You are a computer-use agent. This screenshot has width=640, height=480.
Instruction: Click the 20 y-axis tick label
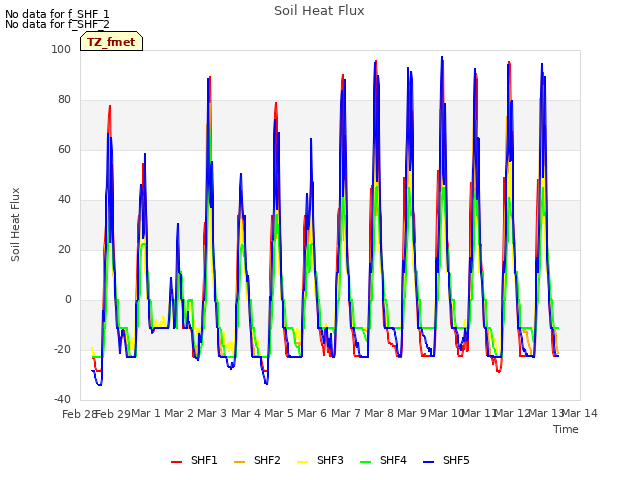pos(64,249)
